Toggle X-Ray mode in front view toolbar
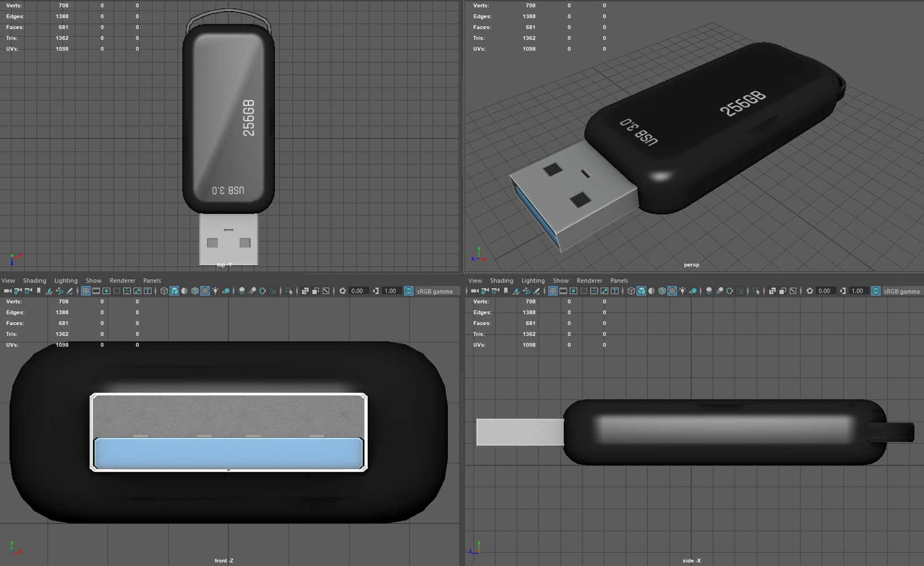This screenshot has width=924, height=566. pos(305,291)
